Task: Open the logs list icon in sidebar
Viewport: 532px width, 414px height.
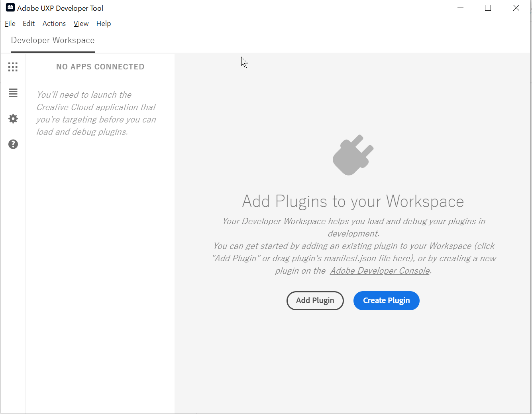Action: (13, 93)
